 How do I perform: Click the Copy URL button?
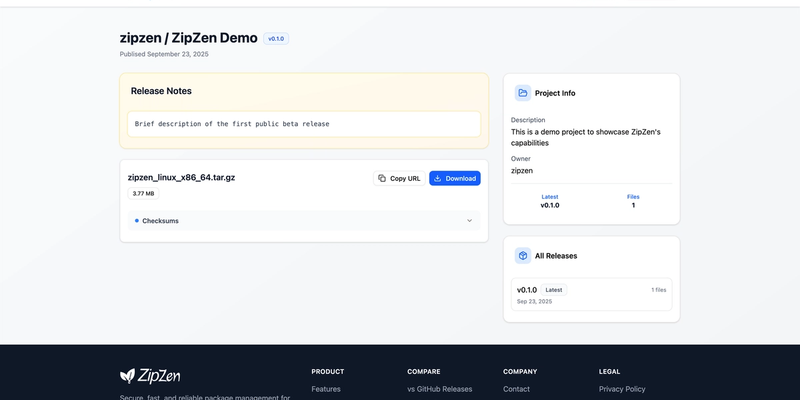click(x=399, y=178)
